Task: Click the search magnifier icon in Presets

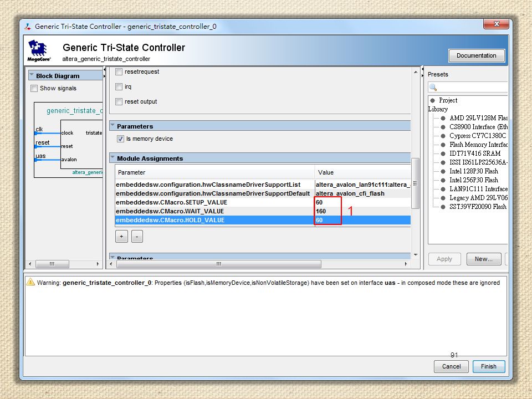Action: point(433,87)
